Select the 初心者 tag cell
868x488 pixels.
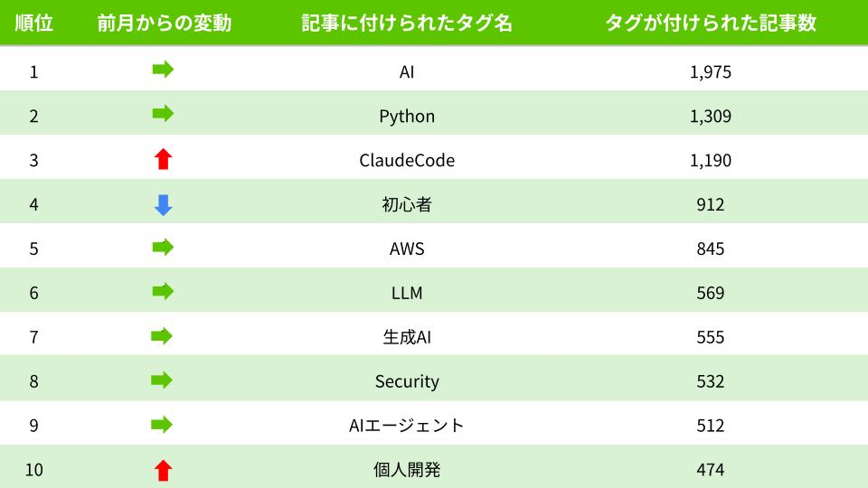click(x=407, y=205)
